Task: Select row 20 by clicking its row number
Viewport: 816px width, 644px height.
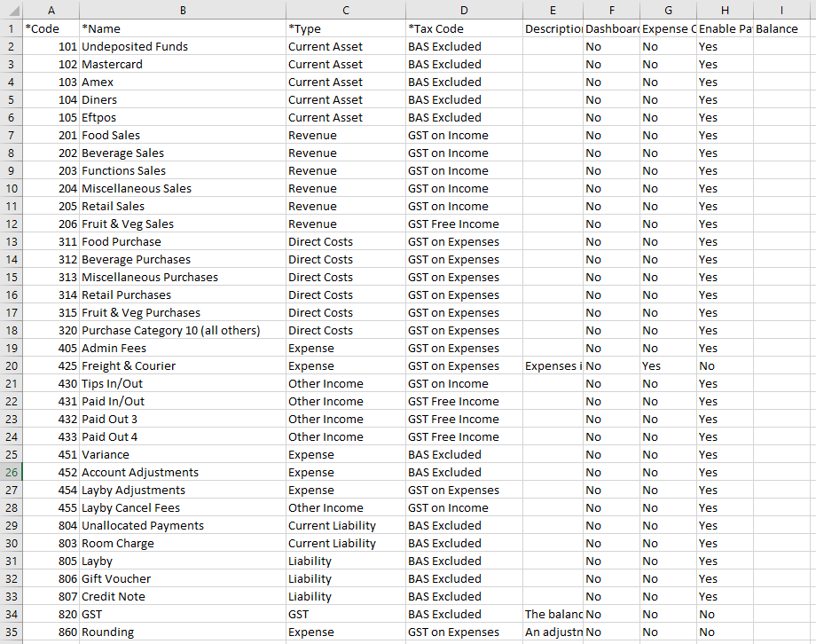Action: (x=11, y=365)
